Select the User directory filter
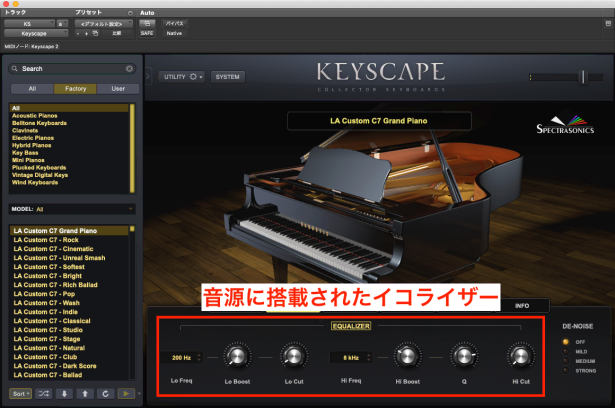615x408 pixels. pos(118,89)
